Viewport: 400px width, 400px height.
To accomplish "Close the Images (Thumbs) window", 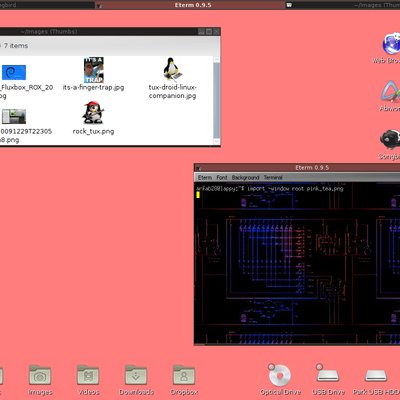I will tap(216, 32).
